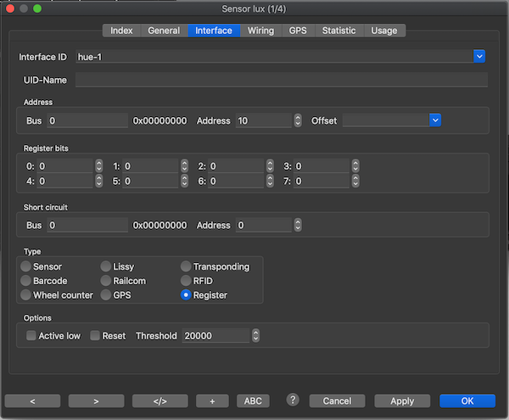Switch to the Wiring tab

260,31
